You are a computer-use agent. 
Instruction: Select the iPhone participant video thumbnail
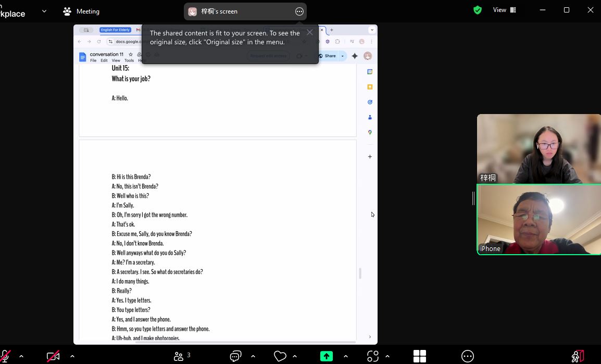[x=539, y=220]
